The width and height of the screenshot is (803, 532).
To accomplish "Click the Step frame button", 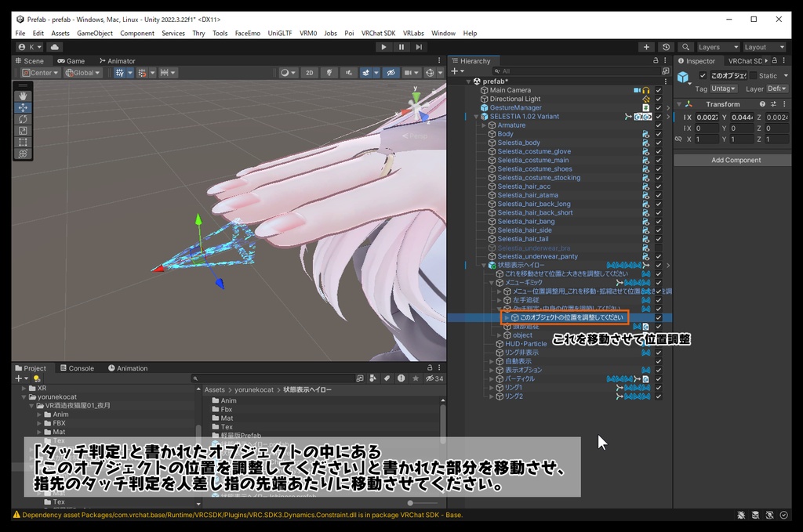I will [x=419, y=47].
